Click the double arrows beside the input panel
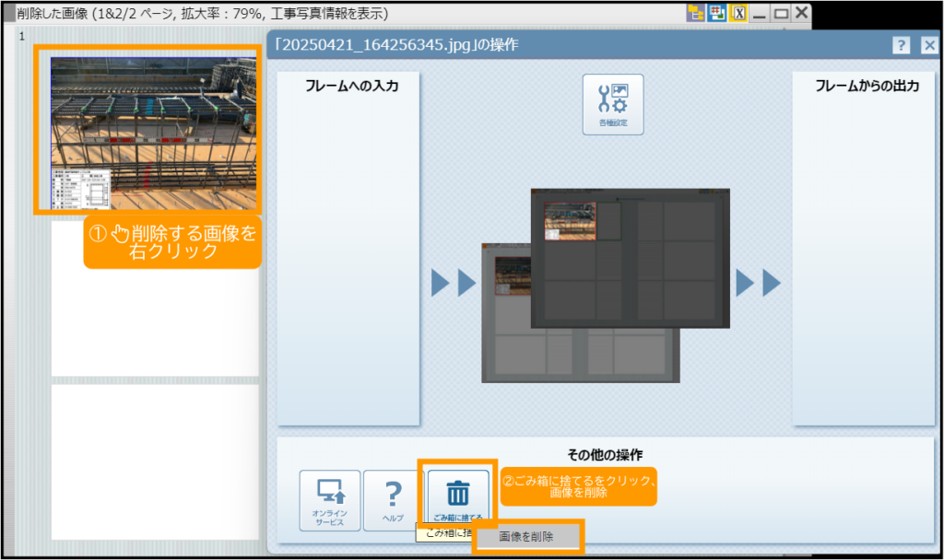This screenshot has height=560, width=944. point(453,284)
